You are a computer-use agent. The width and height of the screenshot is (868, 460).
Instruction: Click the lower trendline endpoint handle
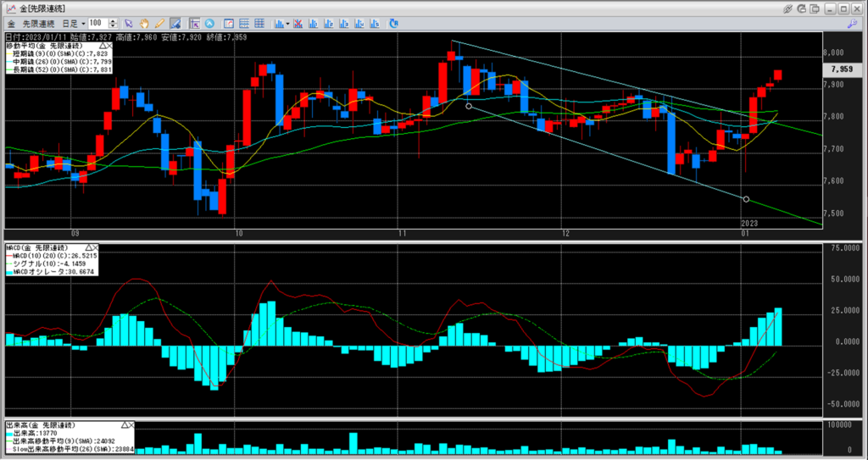[746, 199]
